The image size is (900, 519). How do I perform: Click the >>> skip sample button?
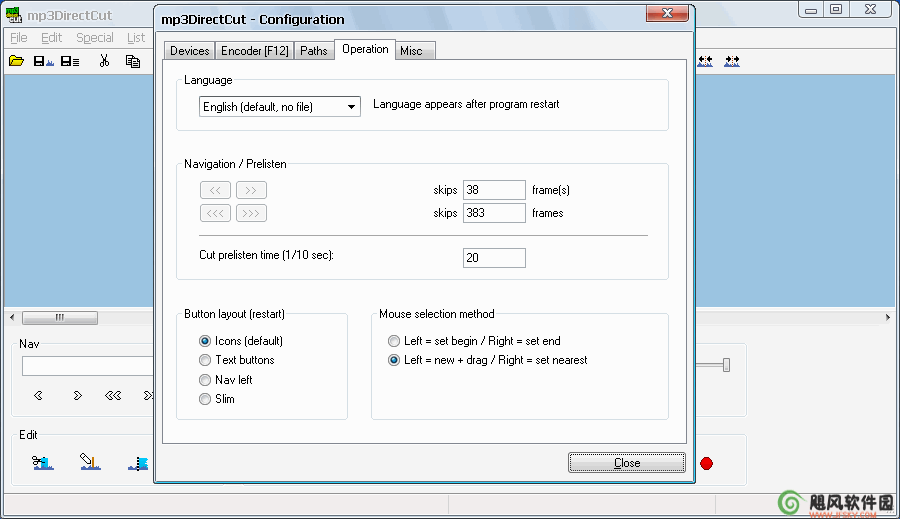[x=251, y=213]
